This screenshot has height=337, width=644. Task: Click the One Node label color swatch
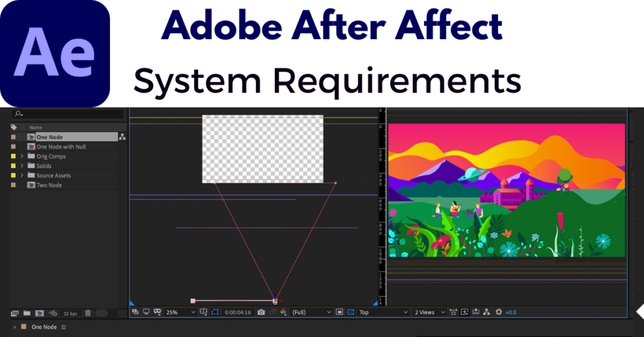(14, 137)
